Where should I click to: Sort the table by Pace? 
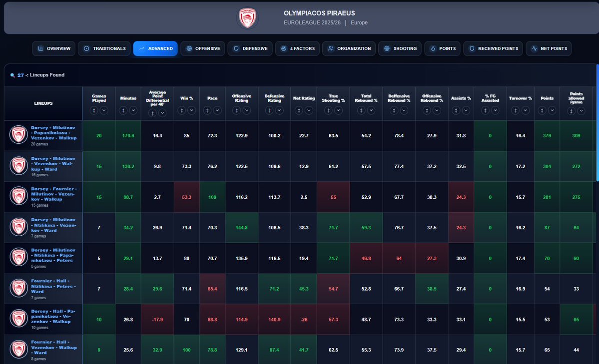click(x=207, y=110)
